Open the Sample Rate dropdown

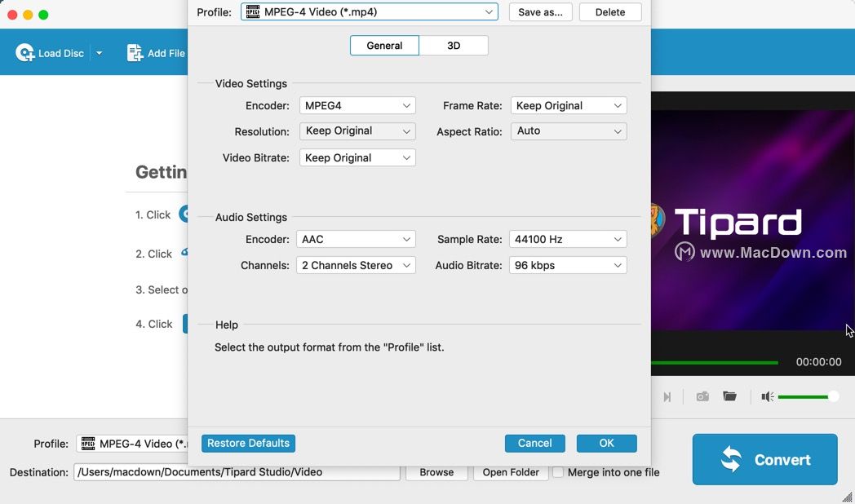point(568,239)
